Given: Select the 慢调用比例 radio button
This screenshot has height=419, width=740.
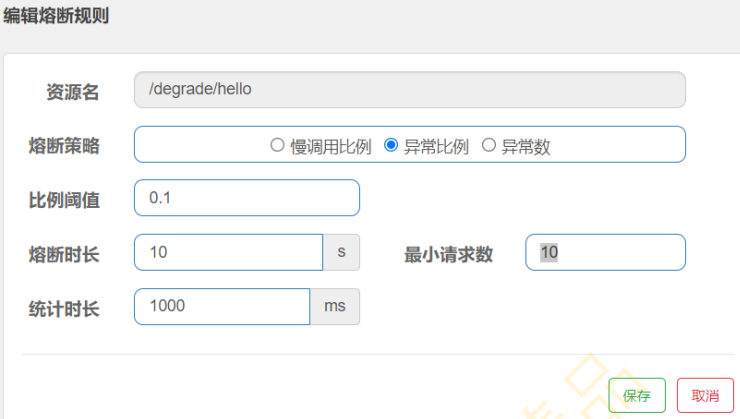Looking at the screenshot, I should (x=278, y=145).
